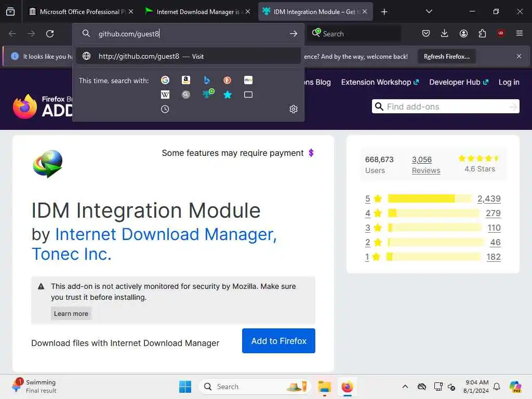Image resolution: width=532 pixels, height=399 pixels.
Task: Search in history using the clock icon
Action: (x=165, y=109)
